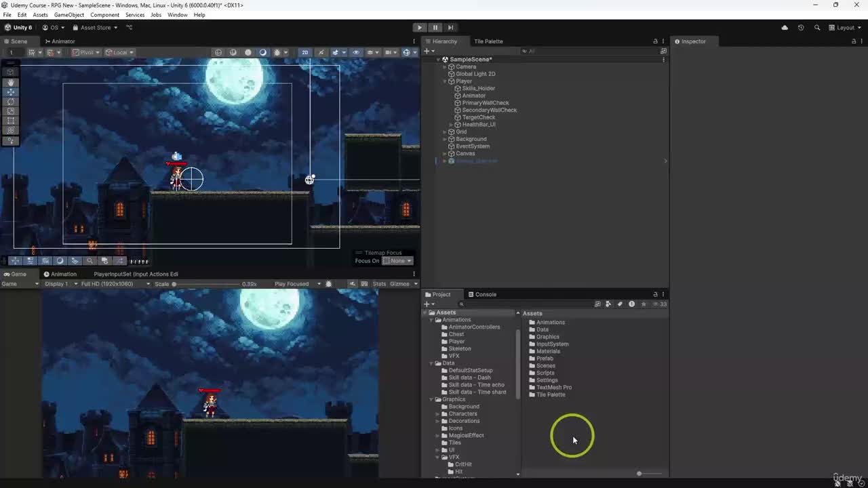Open the GameObject menu
This screenshot has width=868, height=488.
pyautogui.click(x=69, y=15)
